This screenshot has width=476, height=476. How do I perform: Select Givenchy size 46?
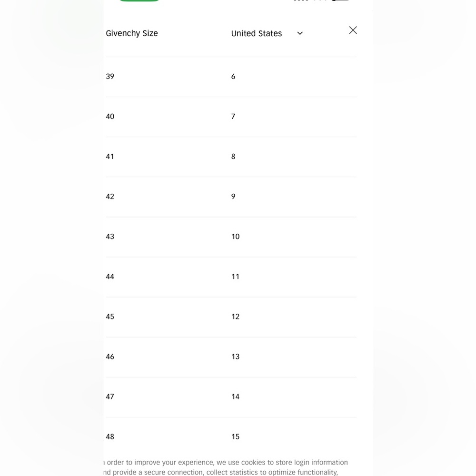tap(110, 357)
